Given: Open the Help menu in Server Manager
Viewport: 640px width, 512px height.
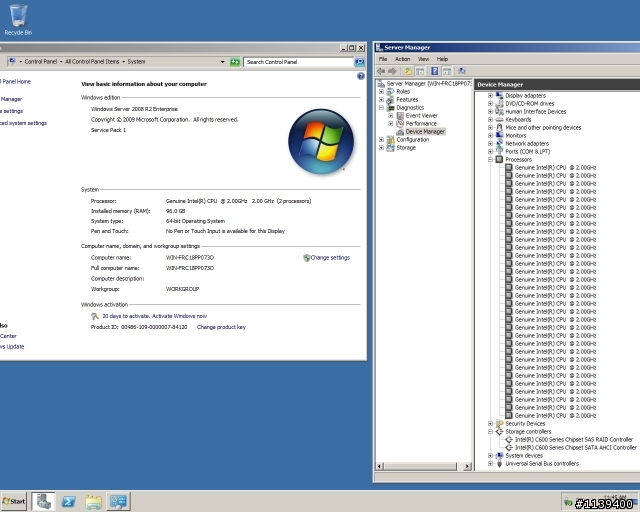Looking at the screenshot, I should (x=442, y=59).
